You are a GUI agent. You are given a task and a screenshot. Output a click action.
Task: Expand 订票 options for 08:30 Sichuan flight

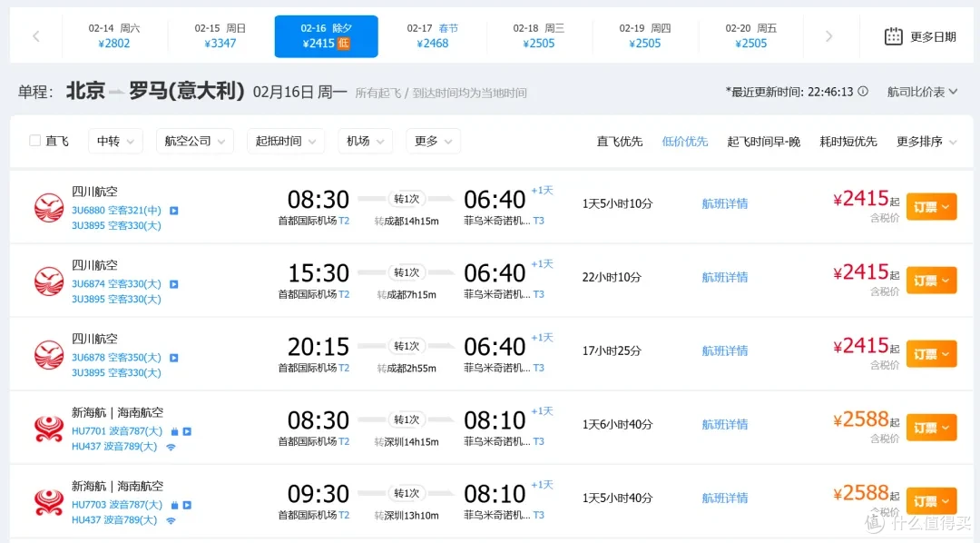[x=931, y=206]
